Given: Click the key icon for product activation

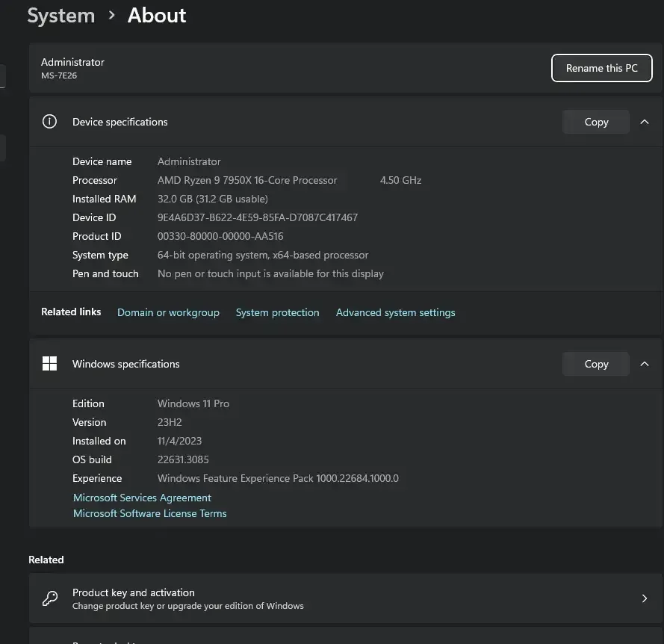Looking at the screenshot, I should (49, 598).
